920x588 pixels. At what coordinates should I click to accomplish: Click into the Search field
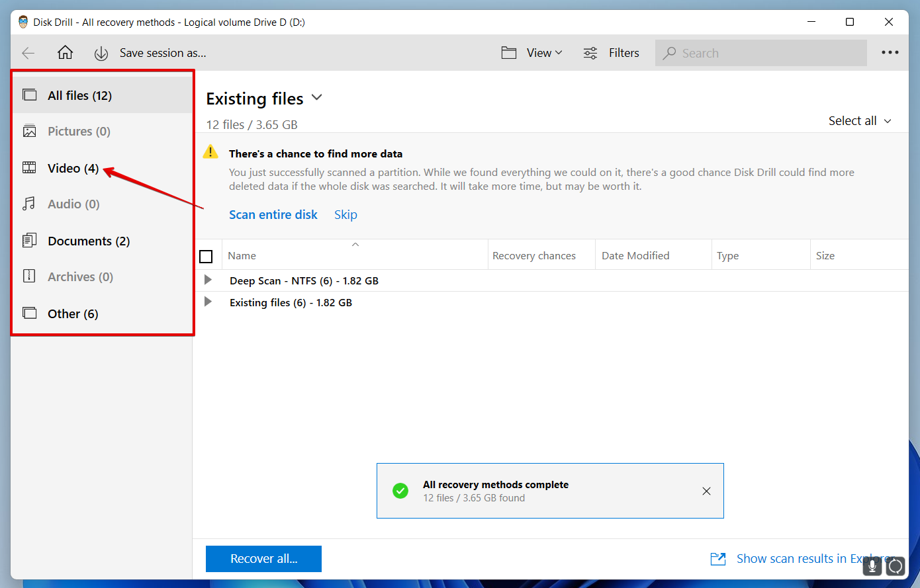point(761,53)
